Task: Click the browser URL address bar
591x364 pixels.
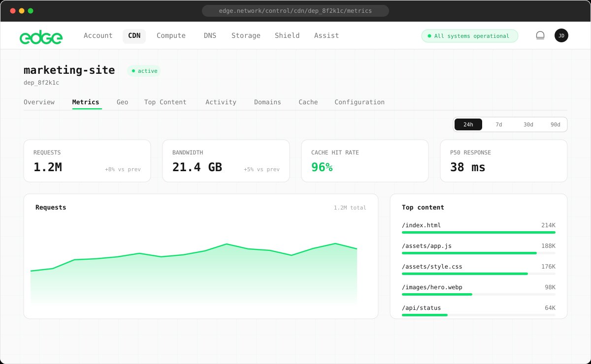Action: click(x=295, y=10)
